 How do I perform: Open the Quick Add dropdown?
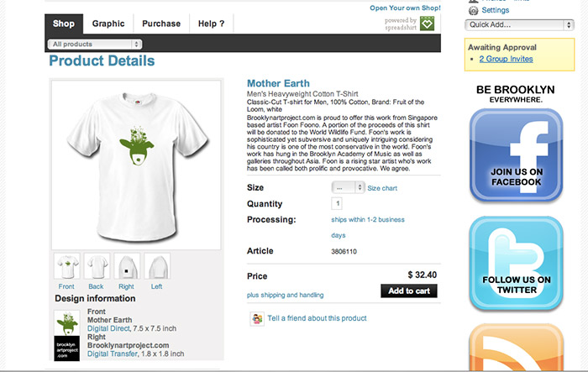[519, 25]
